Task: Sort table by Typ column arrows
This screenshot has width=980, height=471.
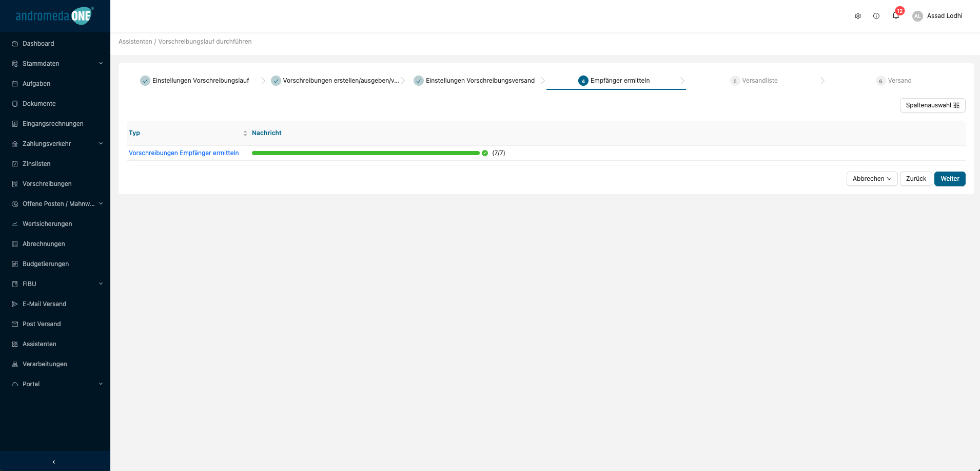Action: [245, 133]
